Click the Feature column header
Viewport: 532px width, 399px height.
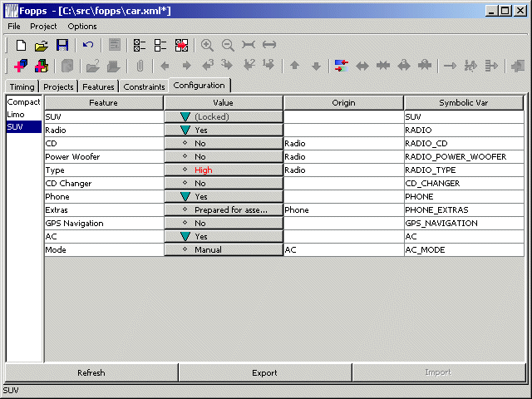click(x=103, y=103)
